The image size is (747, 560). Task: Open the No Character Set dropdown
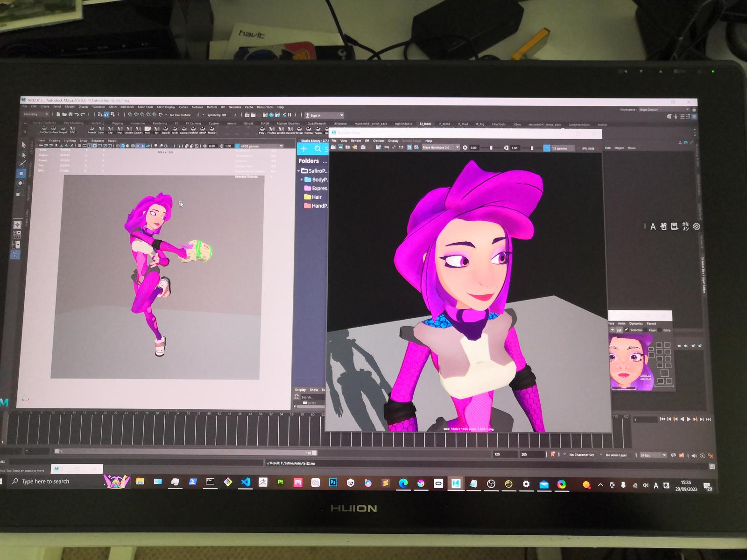578,455
